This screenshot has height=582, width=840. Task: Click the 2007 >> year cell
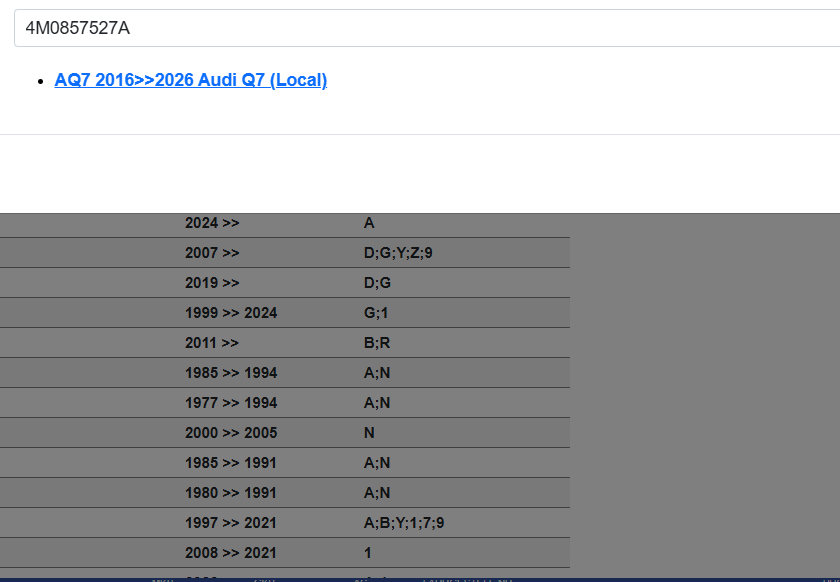click(212, 253)
